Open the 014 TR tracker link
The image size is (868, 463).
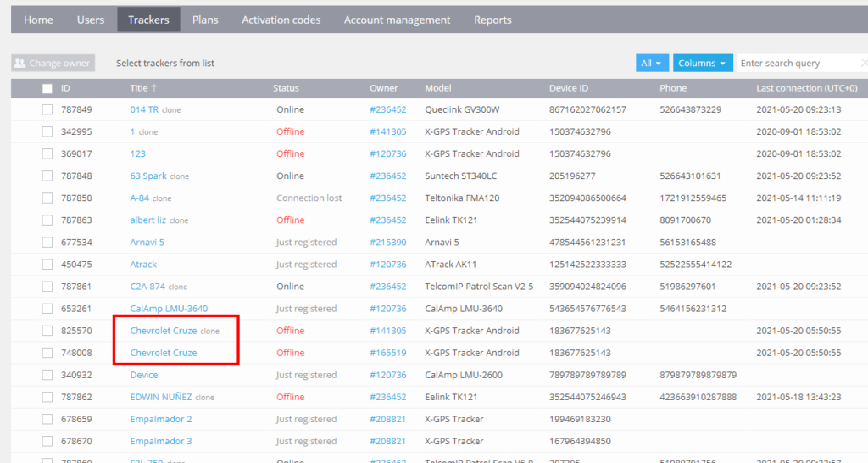(144, 109)
